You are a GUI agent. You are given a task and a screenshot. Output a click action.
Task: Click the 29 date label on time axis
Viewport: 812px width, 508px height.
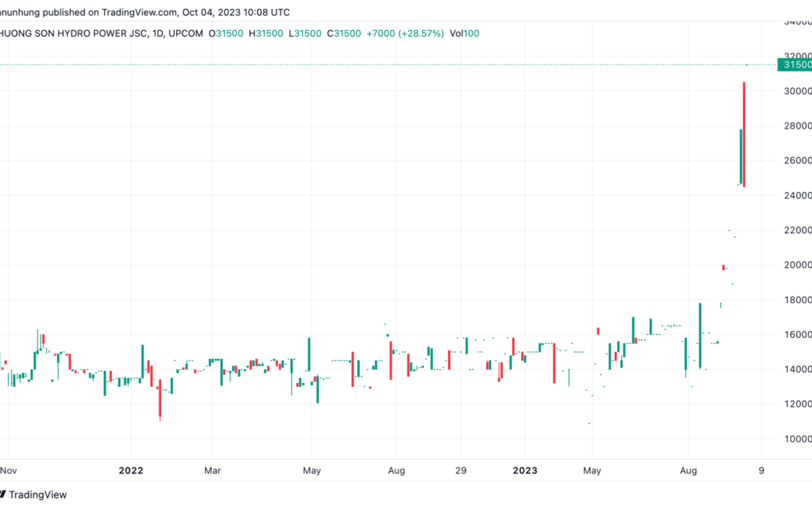click(x=461, y=470)
